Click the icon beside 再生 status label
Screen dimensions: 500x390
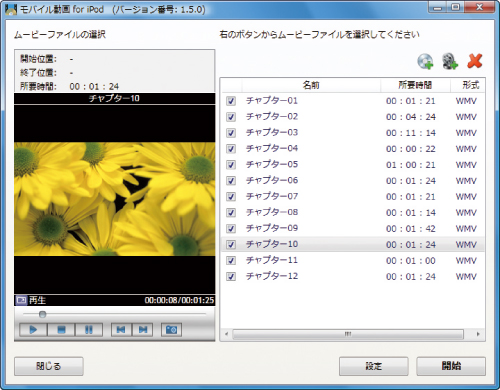click(21, 300)
